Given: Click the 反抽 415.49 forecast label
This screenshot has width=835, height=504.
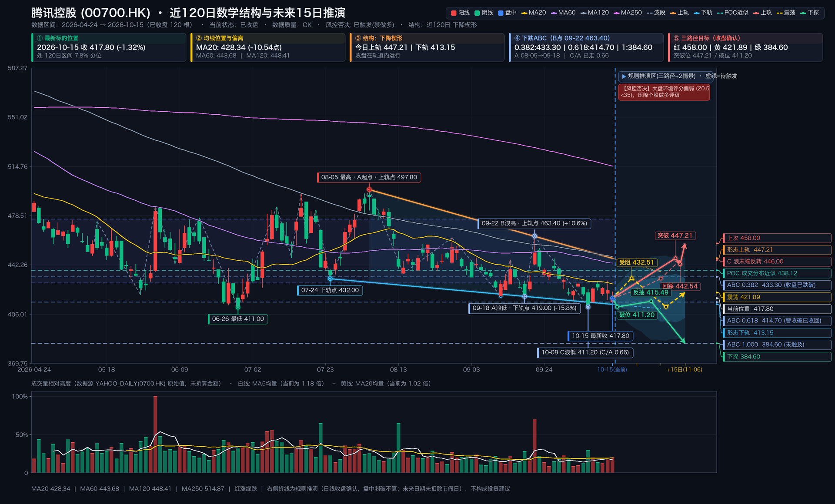Looking at the screenshot, I should coord(651,292).
